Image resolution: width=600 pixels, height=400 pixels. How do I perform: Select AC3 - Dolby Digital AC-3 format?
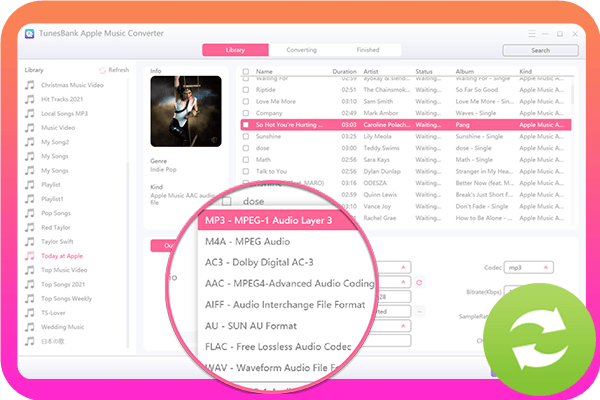tap(259, 262)
